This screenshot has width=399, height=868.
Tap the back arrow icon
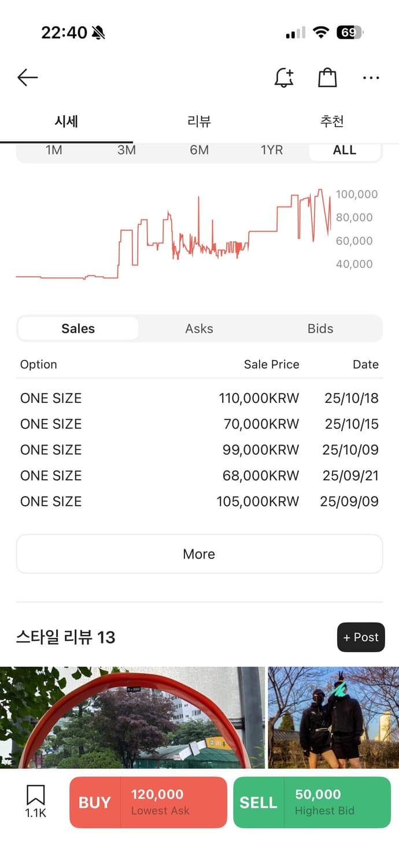pos(27,78)
